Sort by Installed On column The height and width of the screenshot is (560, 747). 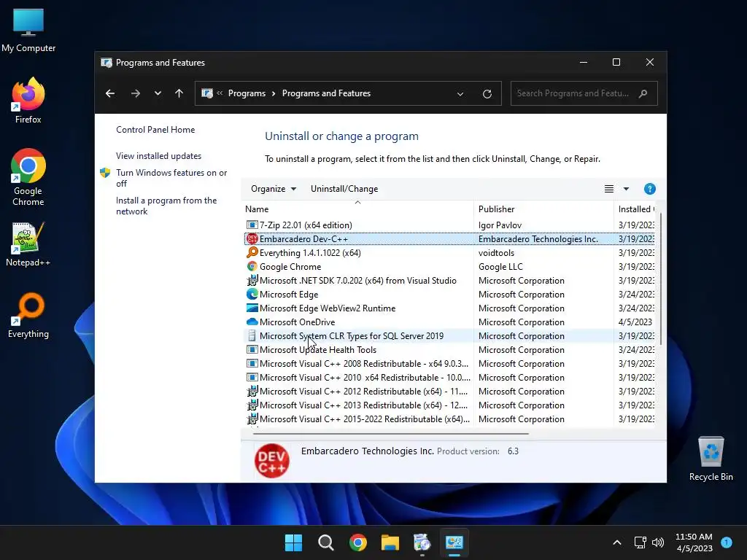pyautogui.click(x=635, y=209)
